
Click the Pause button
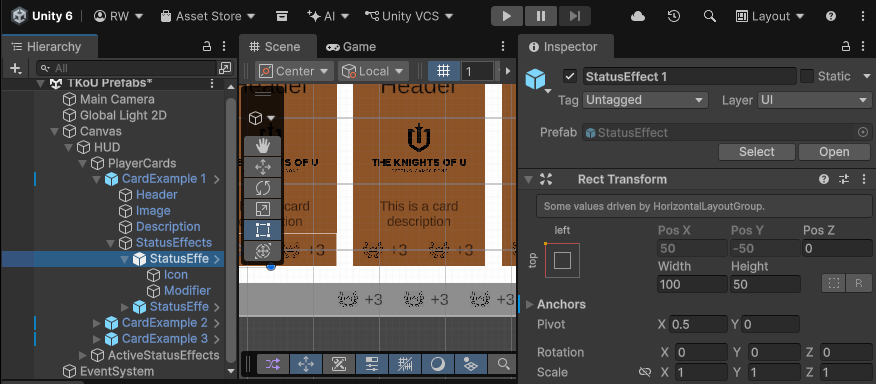coord(541,16)
